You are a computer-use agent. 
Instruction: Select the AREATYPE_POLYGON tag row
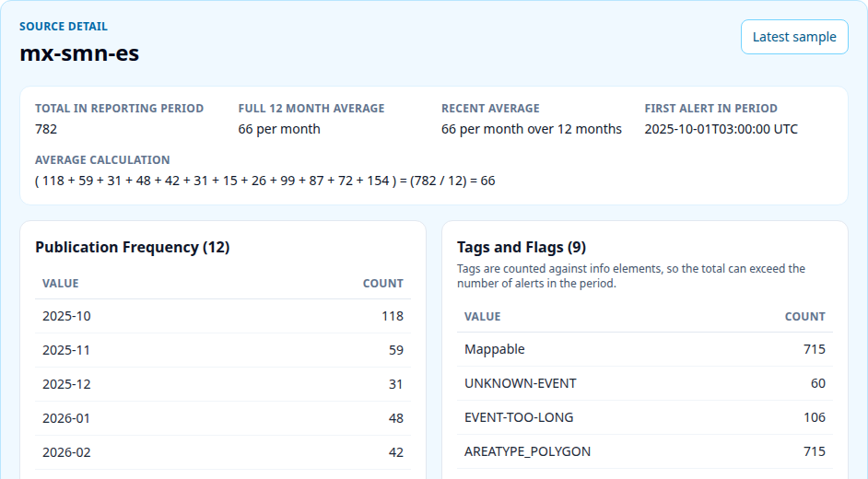[645, 452]
